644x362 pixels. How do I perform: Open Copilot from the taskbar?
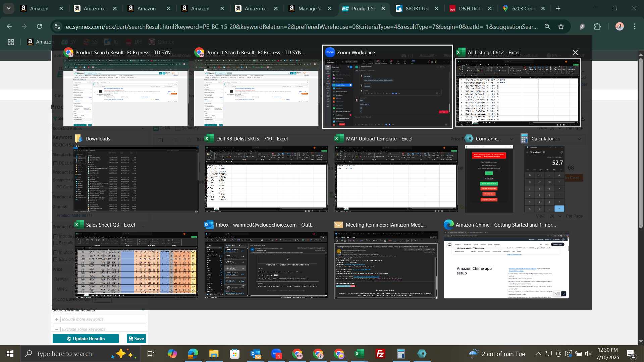click(x=172, y=354)
